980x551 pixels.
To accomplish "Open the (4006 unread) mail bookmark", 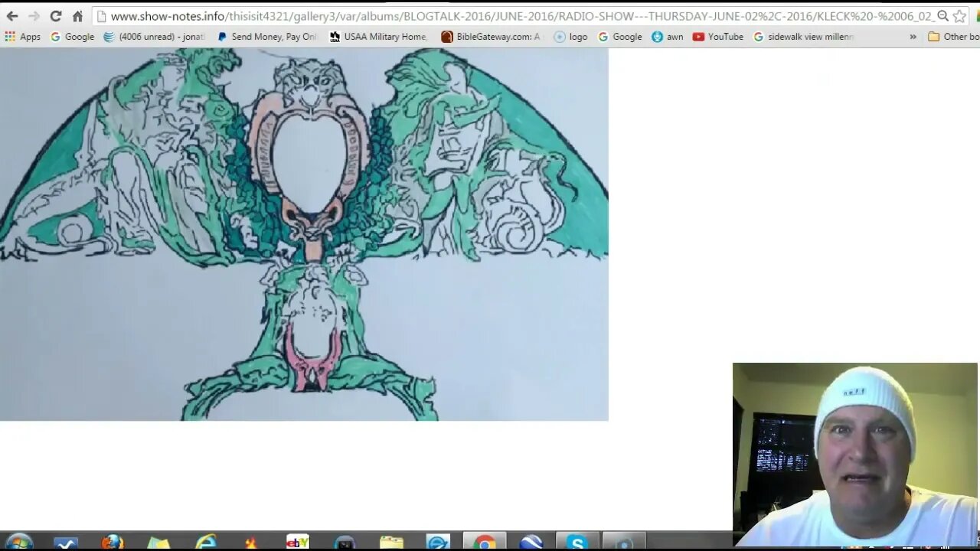I will click(x=154, y=37).
